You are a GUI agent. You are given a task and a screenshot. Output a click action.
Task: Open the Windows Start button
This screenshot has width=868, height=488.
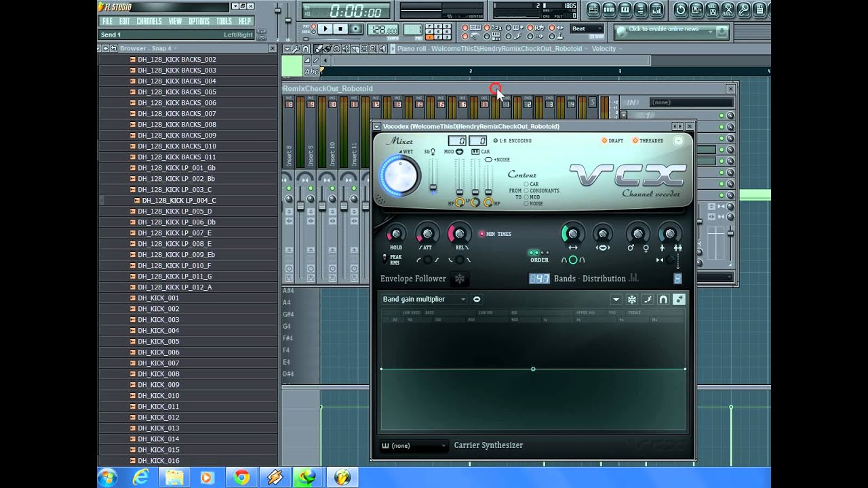point(107,478)
